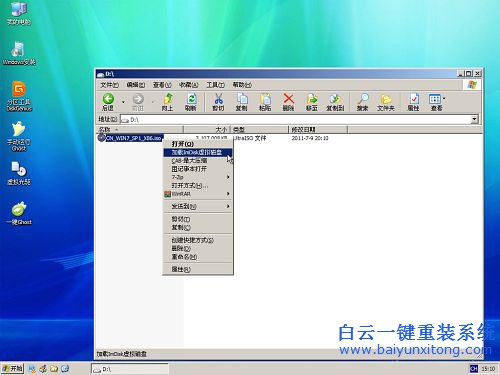Open Windows安装 desktop icon
The image size is (500, 375).
[19, 53]
